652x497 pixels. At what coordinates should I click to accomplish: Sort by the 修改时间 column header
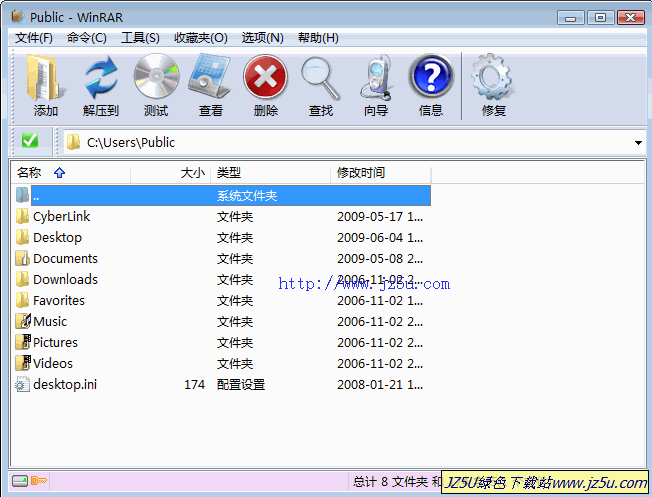point(380,172)
